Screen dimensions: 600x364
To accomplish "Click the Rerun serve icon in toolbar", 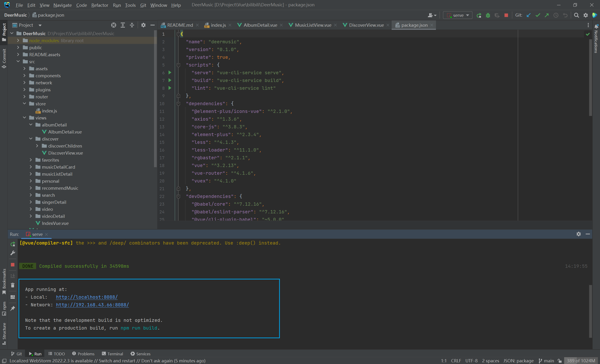I will tap(479, 15).
